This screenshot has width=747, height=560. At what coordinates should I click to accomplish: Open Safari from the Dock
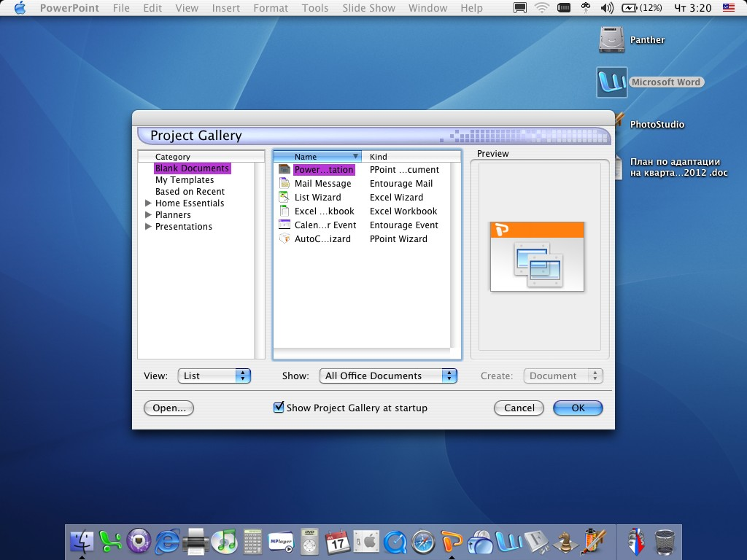(x=423, y=542)
